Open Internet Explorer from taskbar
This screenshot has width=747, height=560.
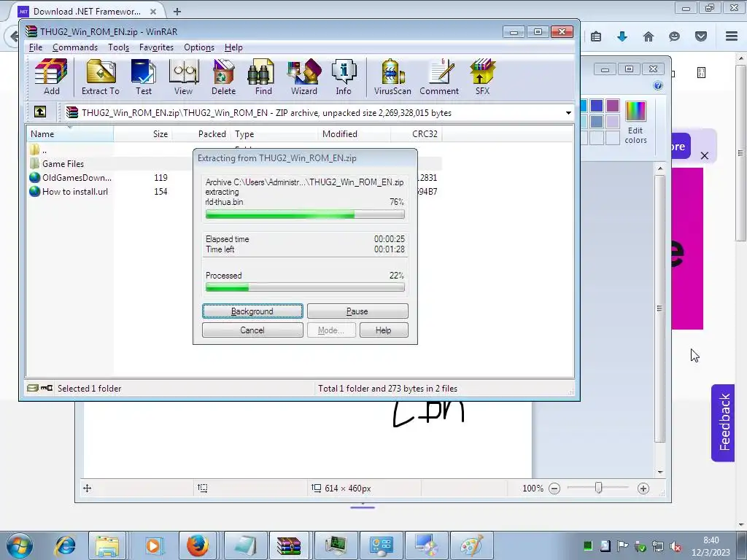65,545
